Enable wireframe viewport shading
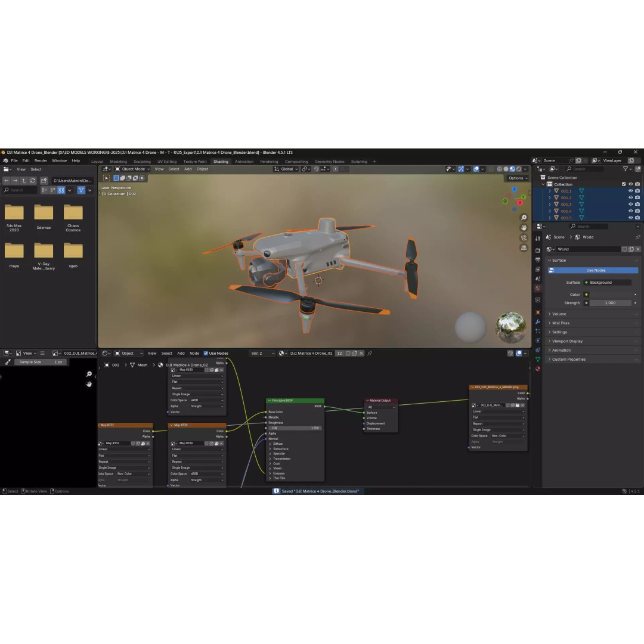The height and width of the screenshot is (644, 644). tap(500, 169)
